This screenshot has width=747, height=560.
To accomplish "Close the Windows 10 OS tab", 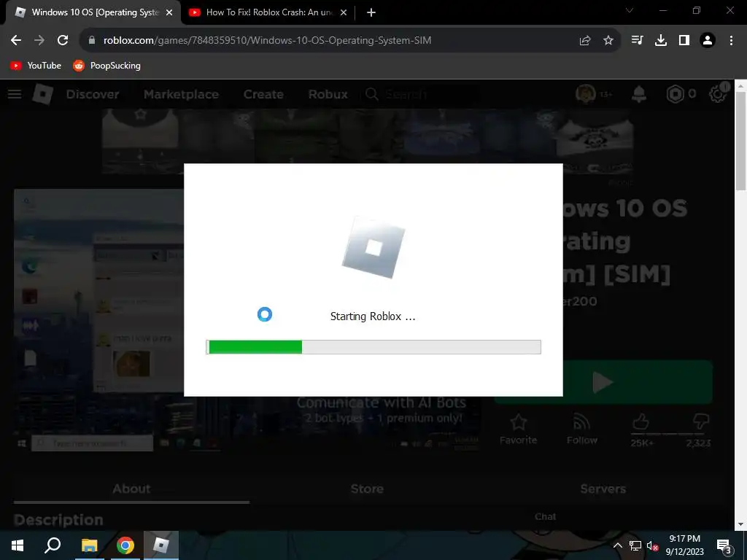I will [x=169, y=13].
